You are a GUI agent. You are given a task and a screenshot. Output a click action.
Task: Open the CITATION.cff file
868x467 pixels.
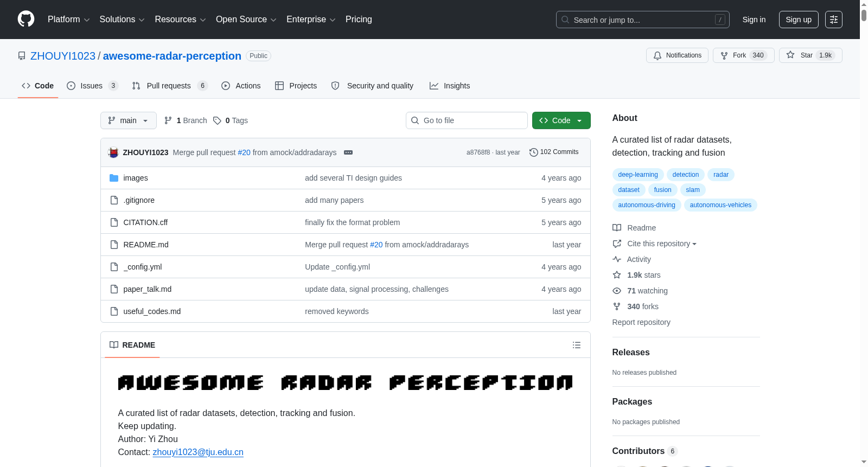point(145,222)
